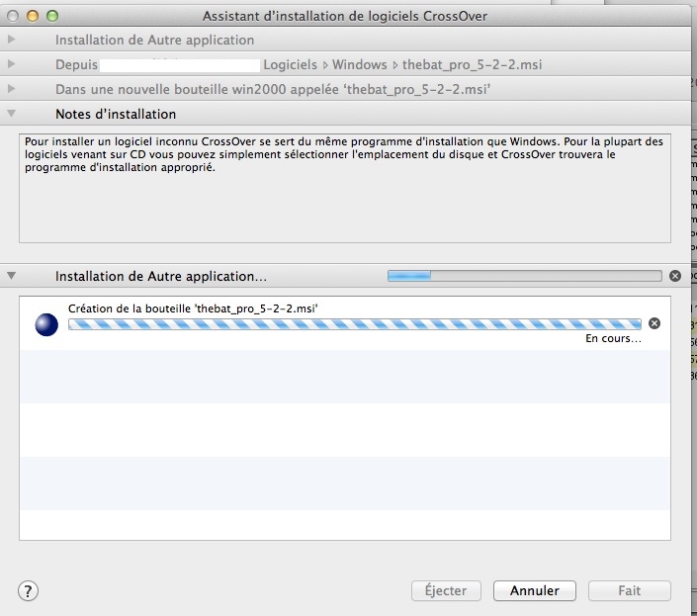697x616 pixels.
Task: Expand the first 'Installation de Autre application' triangle
Action: (12, 40)
